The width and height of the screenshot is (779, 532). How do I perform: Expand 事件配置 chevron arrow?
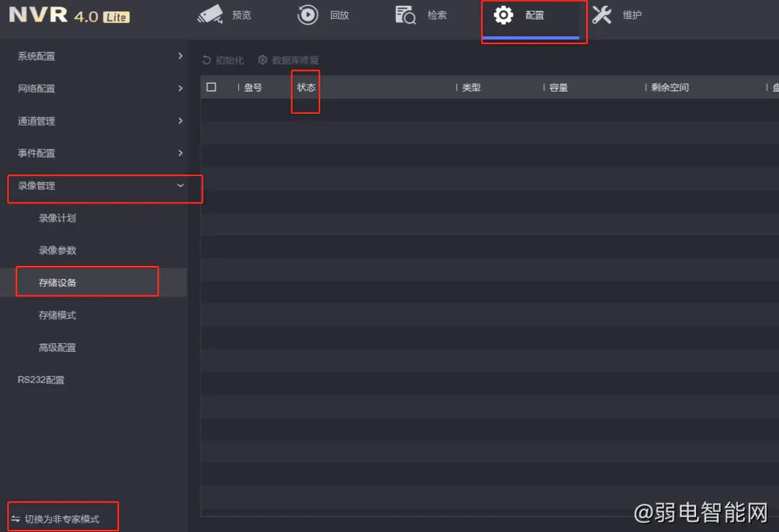tap(180, 153)
